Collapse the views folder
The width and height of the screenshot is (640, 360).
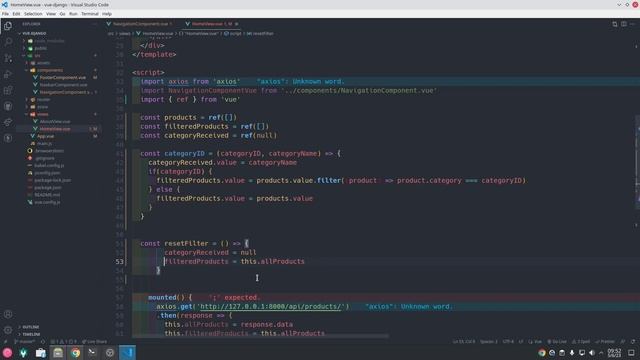tap(42, 114)
